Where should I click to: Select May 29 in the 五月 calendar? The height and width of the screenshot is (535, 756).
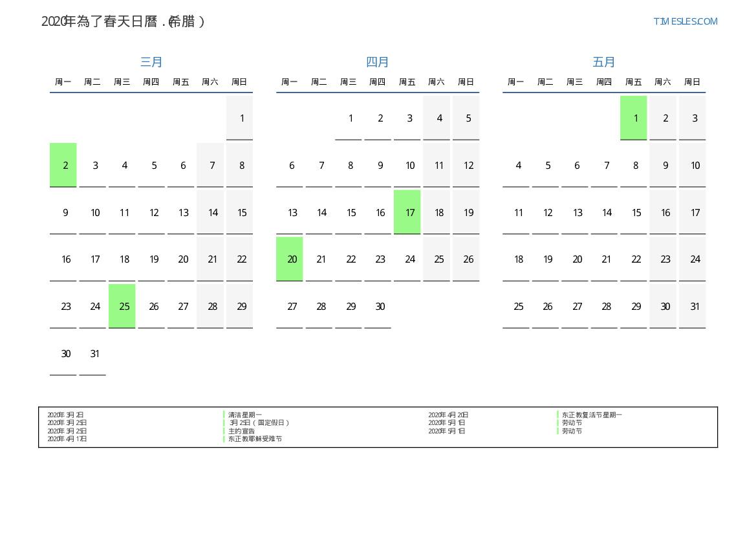click(x=634, y=307)
